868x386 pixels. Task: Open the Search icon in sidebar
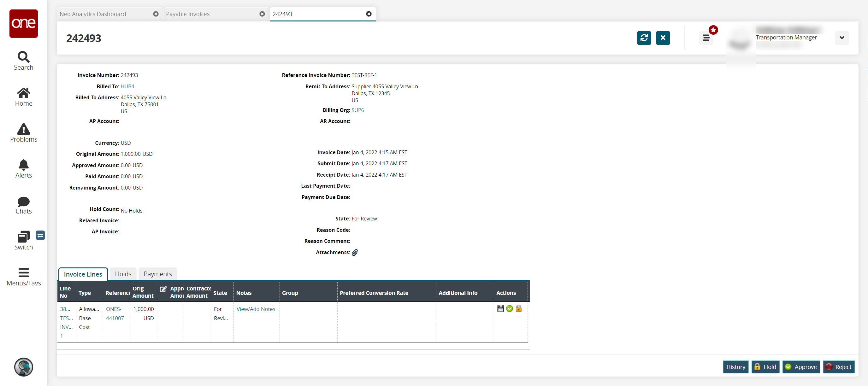point(24,61)
